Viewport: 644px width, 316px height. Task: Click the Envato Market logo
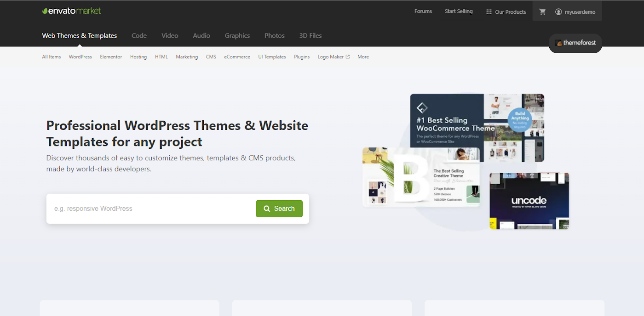pyautogui.click(x=71, y=11)
